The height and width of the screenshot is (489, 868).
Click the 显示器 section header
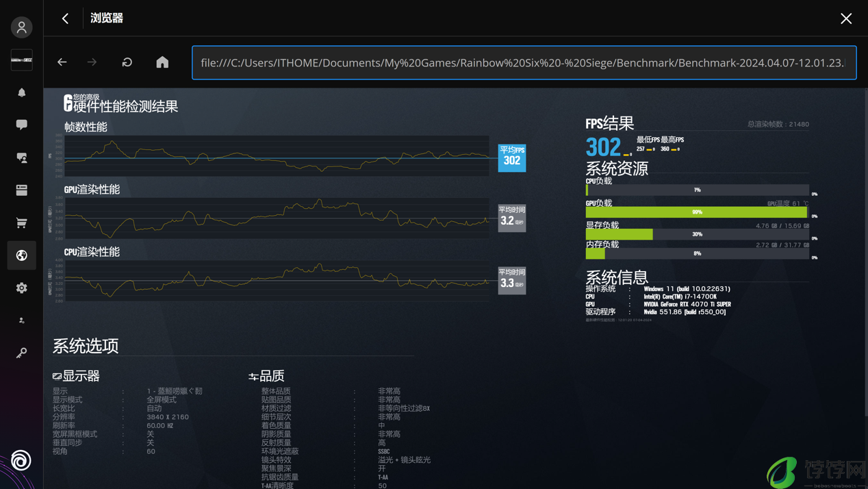coord(76,376)
